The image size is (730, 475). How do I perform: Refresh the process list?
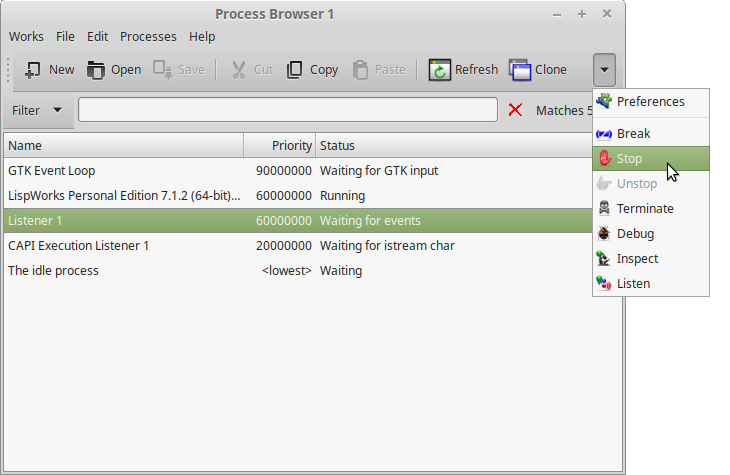click(463, 70)
